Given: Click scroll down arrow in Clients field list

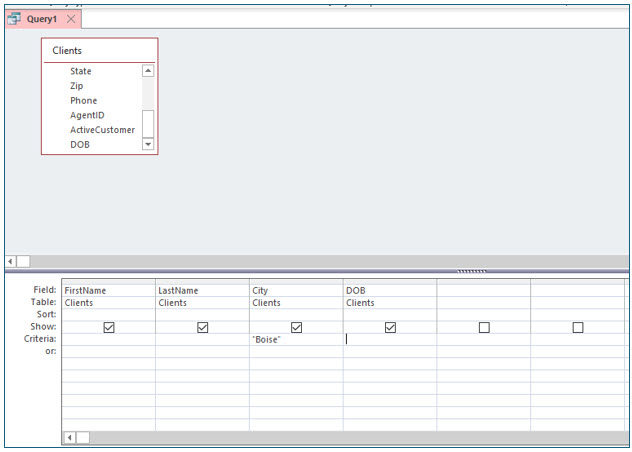Looking at the screenshot, I should coord(148,144).
